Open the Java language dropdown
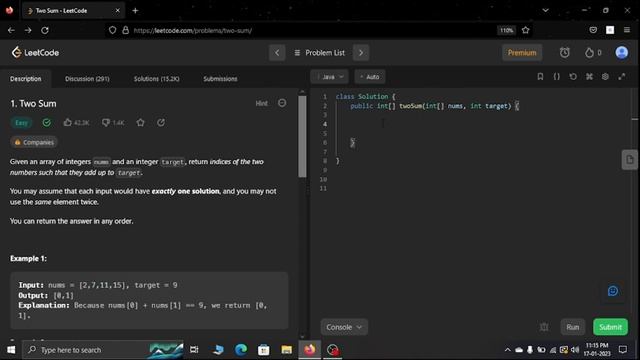The height and width of the screenshot is (360, 640). click(330, 77)
